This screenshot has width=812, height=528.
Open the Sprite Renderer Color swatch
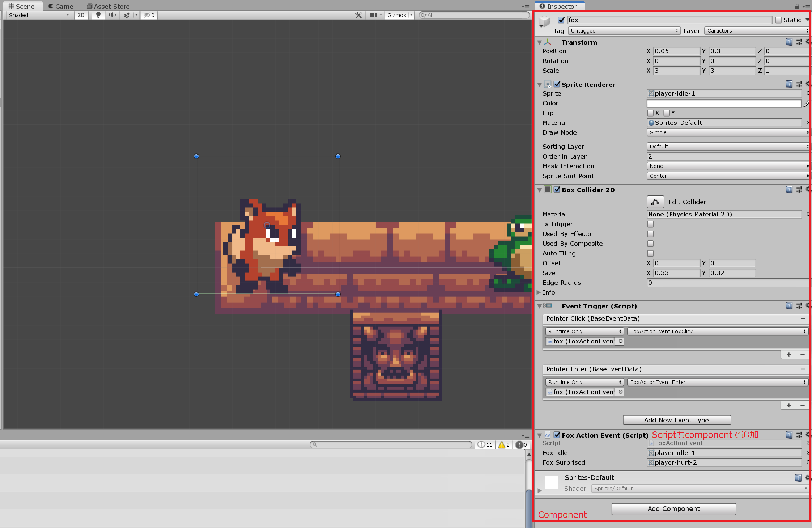(x=723, y=104)
